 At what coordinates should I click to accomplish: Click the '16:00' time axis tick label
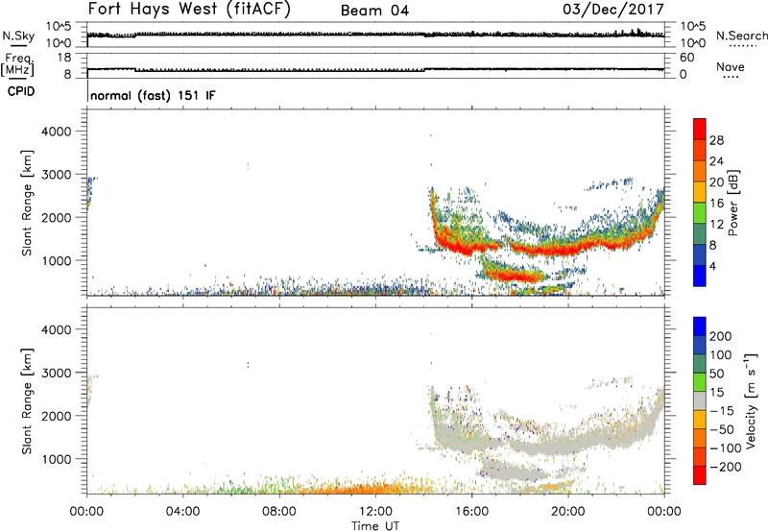click(471, 512)
